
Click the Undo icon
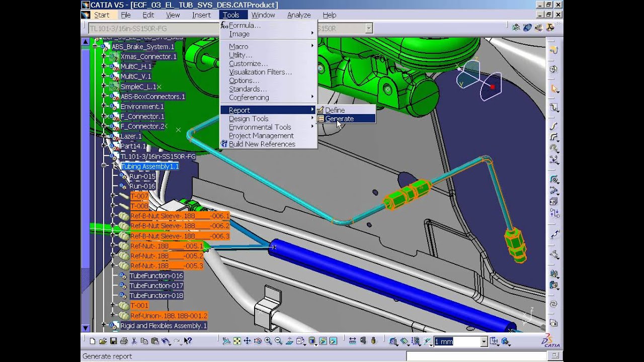click(x=166, y=341)
